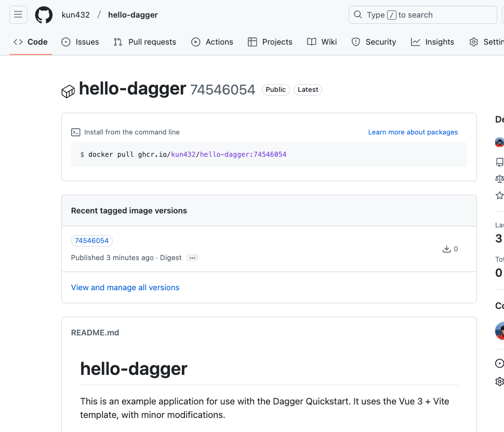The image size is (504, 432).
Task: Click the Insights graph icon
Action: [x=416, y=42]
